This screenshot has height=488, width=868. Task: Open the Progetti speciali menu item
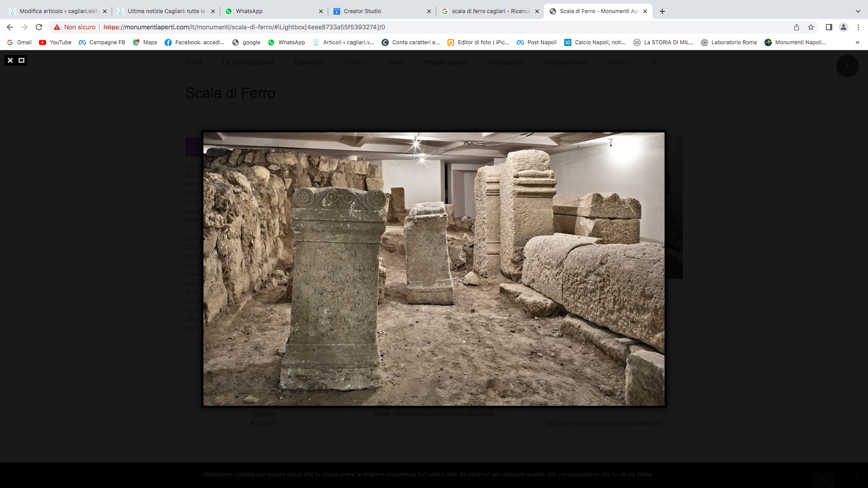[x=446, y=62]
